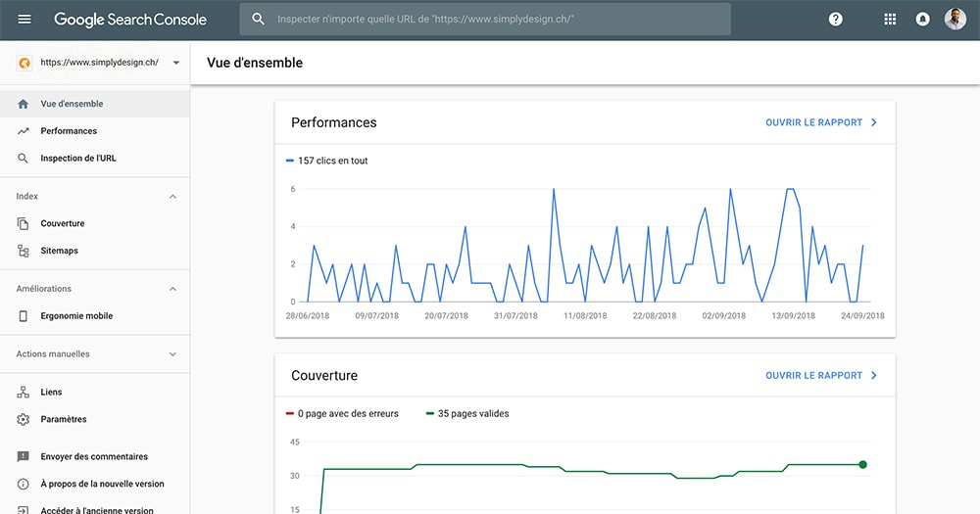Click the chevron next to Performances OUVRIR LE RAPPORT
The width and height of the screenshot is (980, 514).
(x=874, y=122)
